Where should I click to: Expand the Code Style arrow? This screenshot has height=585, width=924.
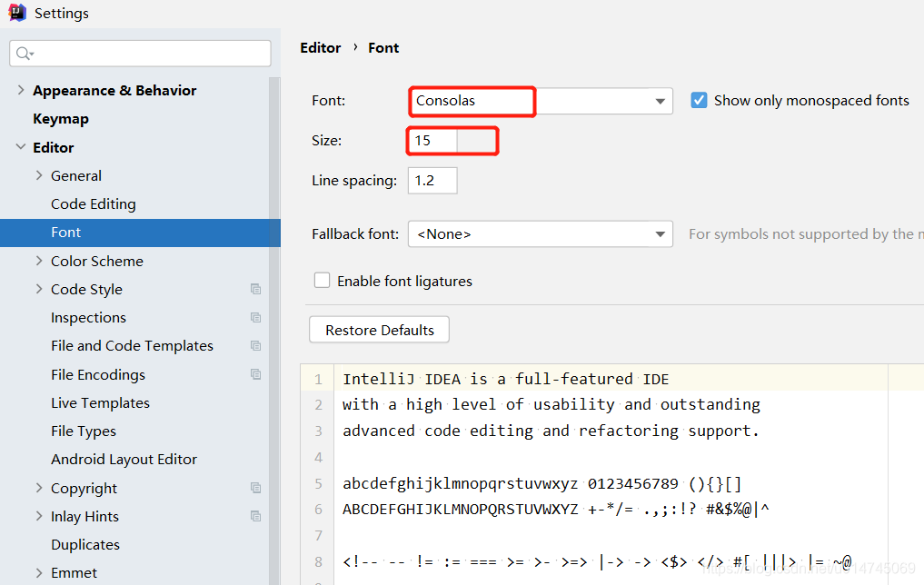pos(39,289)
